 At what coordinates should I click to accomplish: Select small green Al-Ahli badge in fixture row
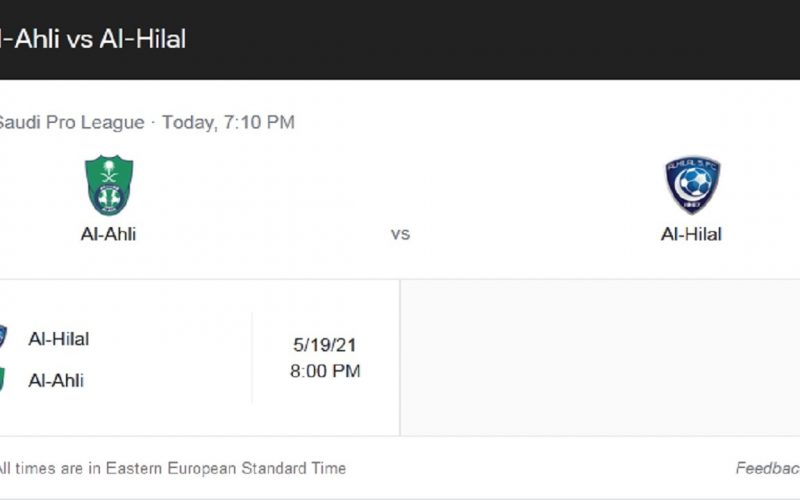coord(2,380)
